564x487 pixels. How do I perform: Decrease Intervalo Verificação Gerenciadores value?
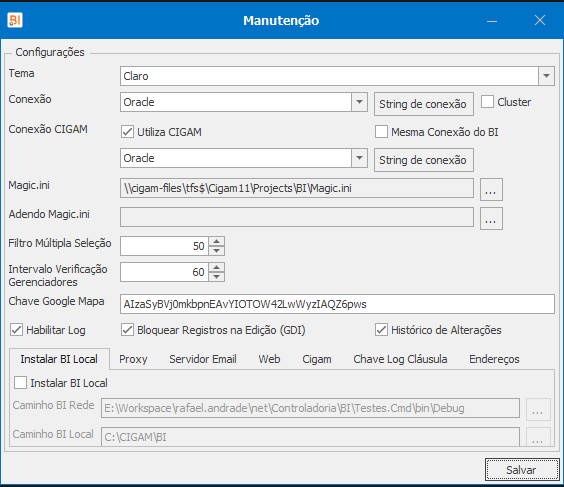217,277
